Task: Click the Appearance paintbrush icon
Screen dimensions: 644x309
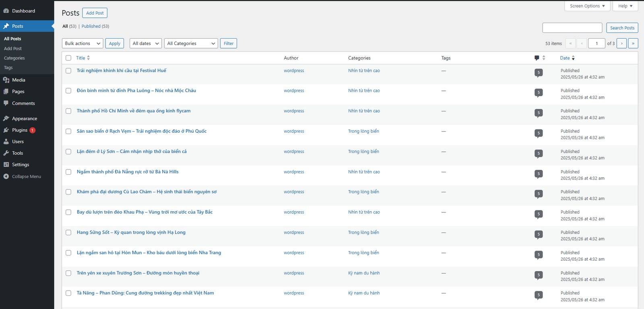Action: 6,119
